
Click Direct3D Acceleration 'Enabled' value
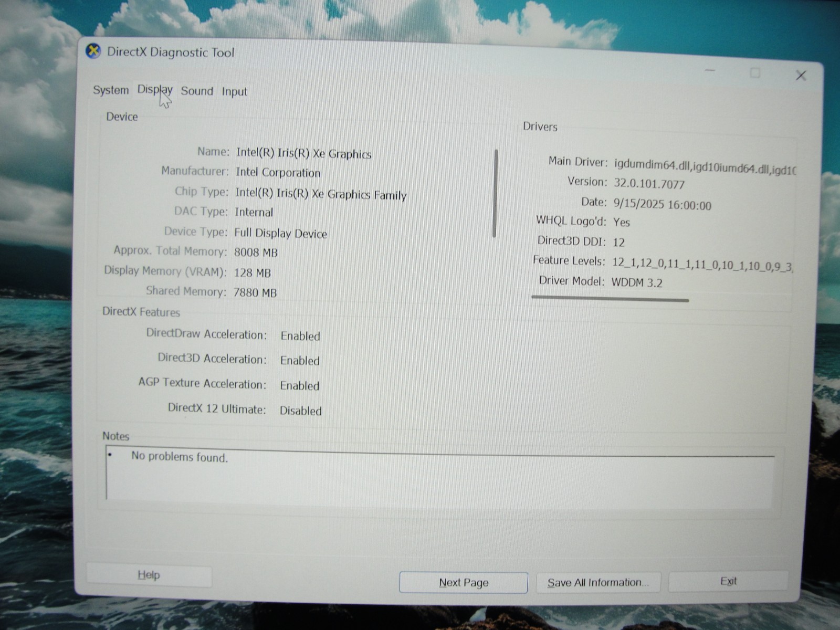(300, 361)
